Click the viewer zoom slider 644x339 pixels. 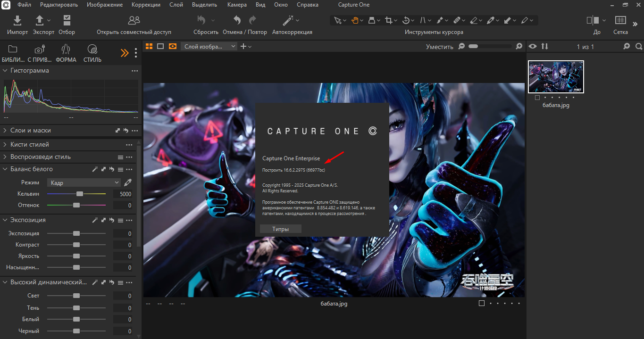pos(490,46)
